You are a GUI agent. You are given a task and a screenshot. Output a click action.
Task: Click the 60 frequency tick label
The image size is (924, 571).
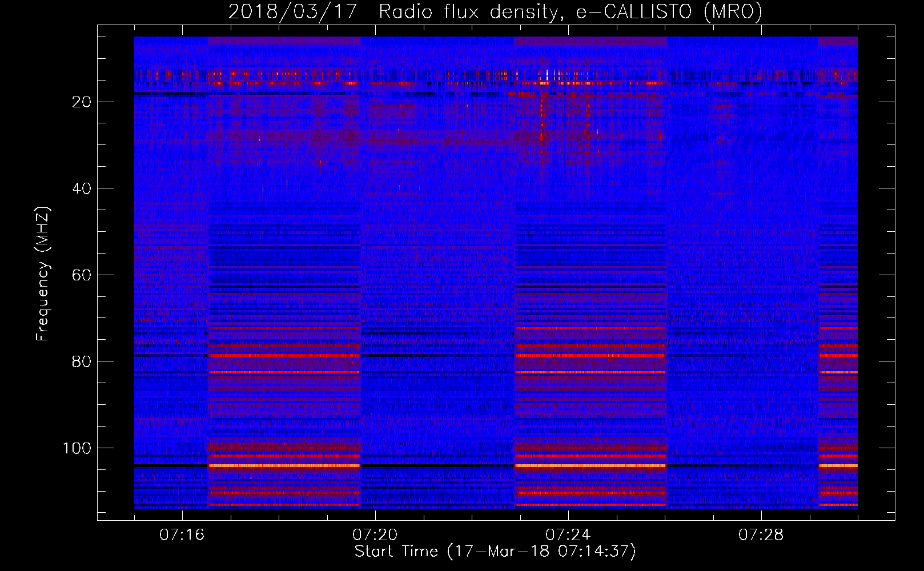tap(82, 275)
